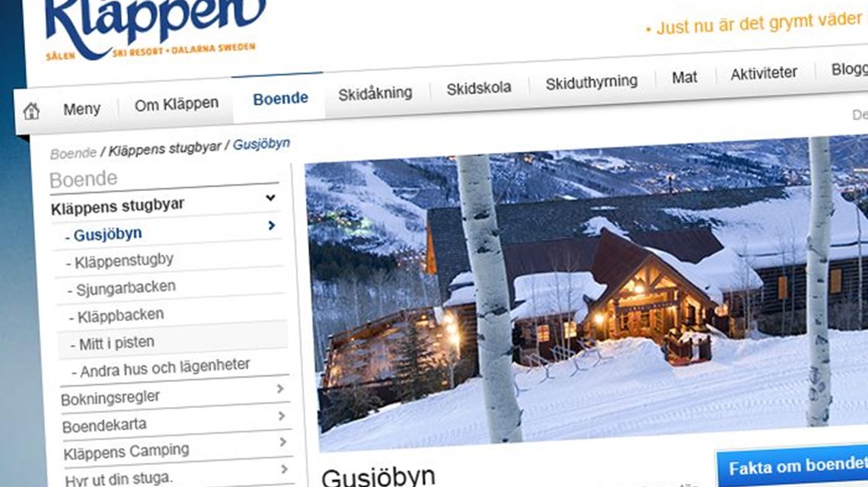Open the Skidåkning menu item
The height and width of the screenshot is (487, 868).
pos(375,94)
